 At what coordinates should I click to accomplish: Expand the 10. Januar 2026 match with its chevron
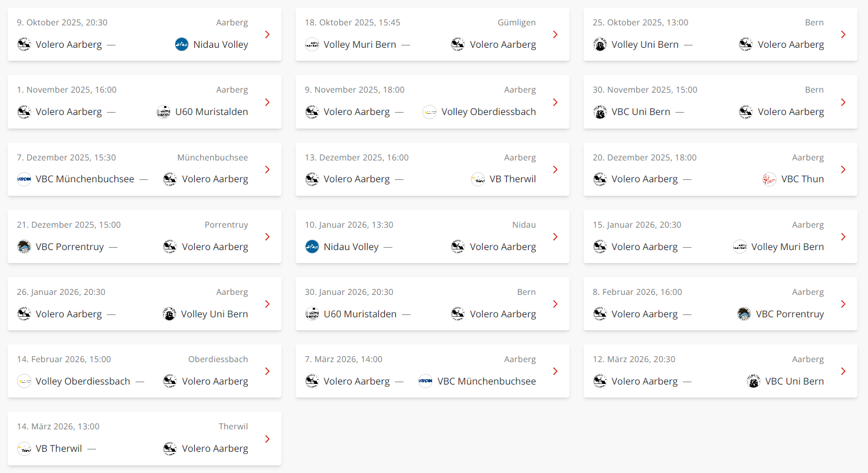555,237
